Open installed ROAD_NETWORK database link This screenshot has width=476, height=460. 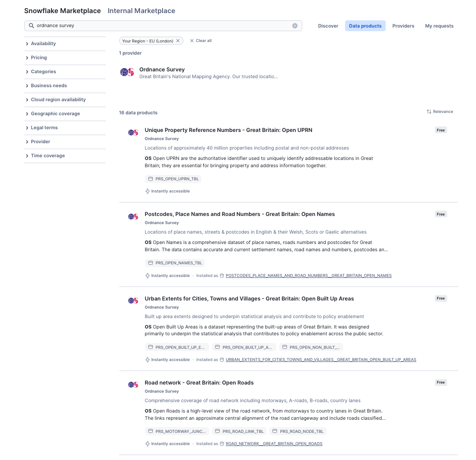[274, 444]
